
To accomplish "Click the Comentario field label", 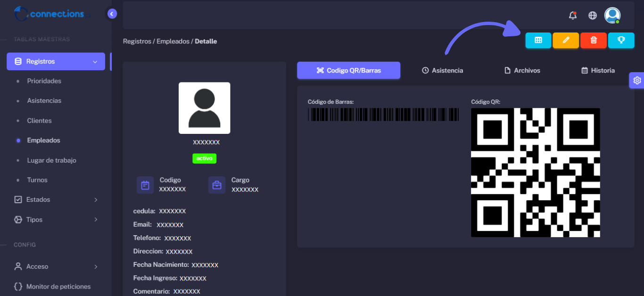I will 152,291.
